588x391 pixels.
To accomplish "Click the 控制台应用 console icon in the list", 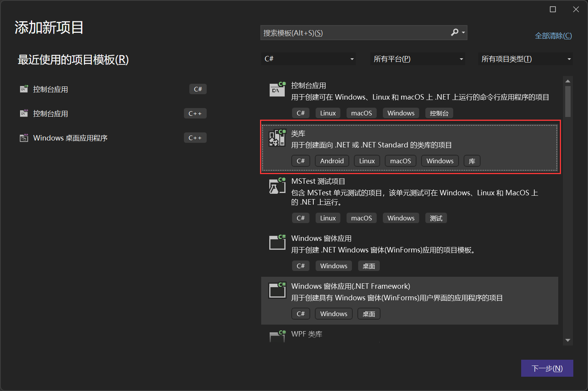I will pyautogui.click(x=277, y=90).
